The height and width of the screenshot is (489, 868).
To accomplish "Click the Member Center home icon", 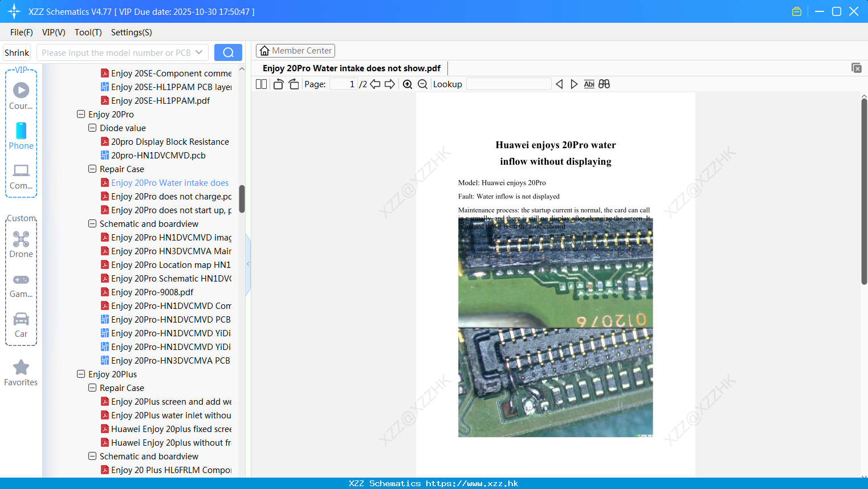I will point(264,51).
